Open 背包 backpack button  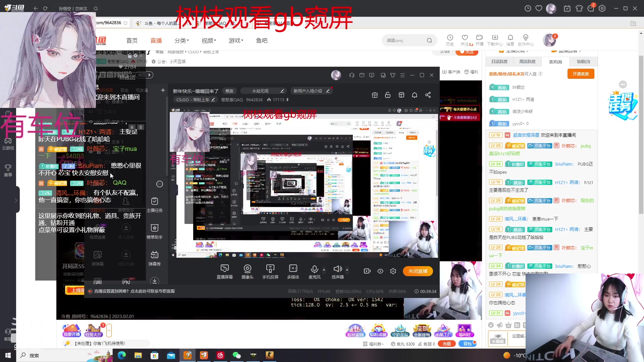[x=467, y=344]
